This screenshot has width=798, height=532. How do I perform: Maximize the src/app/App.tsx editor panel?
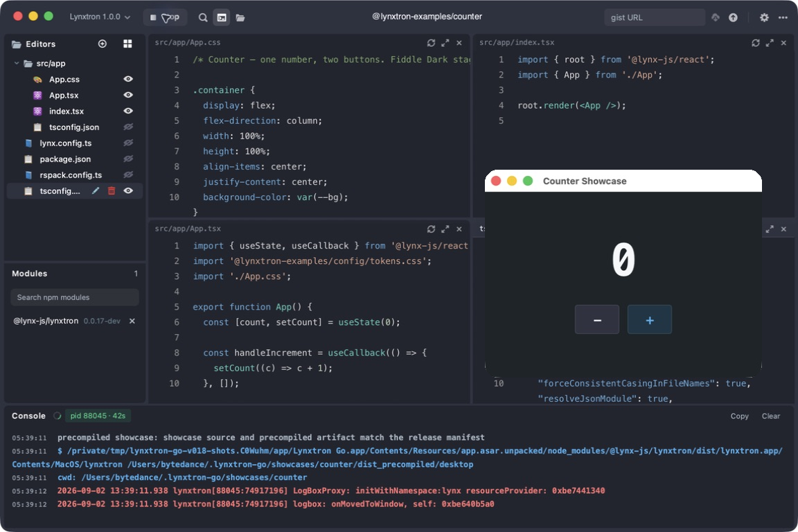(445, 229)
